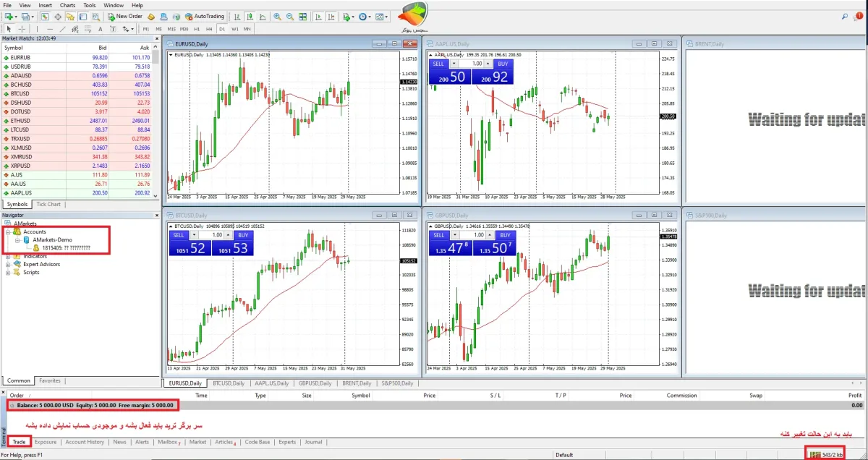Select the Fibonacci Retracement tool
Image resolution: width=868 pixels, height=460 pixels.
coord(88,29)
